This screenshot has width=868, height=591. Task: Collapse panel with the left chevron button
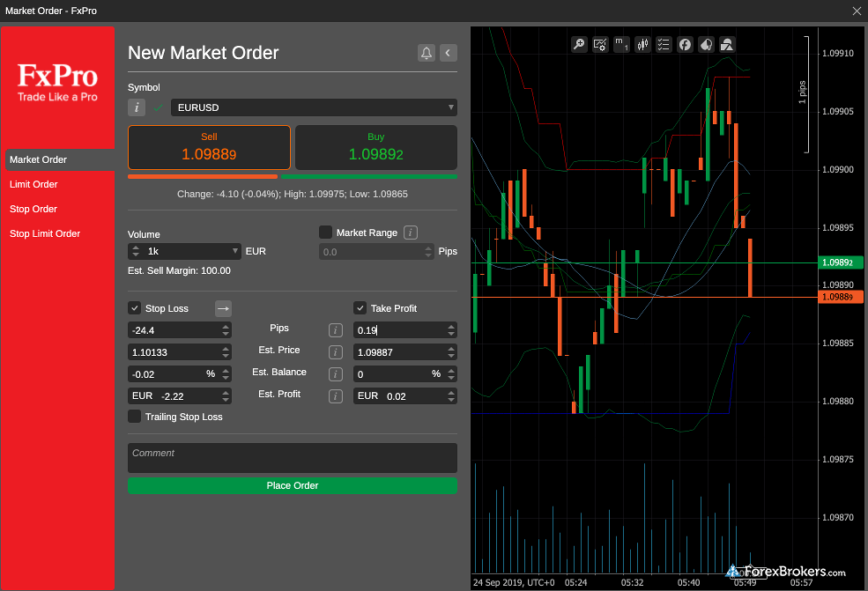[x=449, y=53]
